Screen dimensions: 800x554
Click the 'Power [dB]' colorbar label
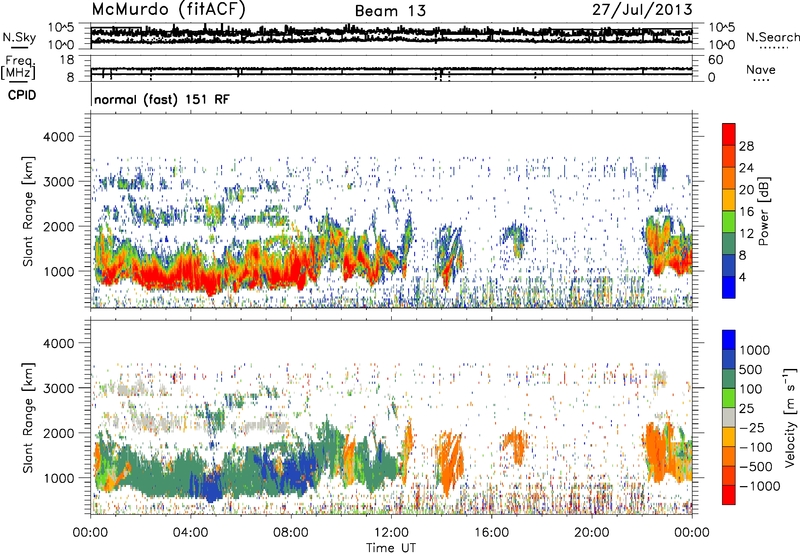(764, 211)
